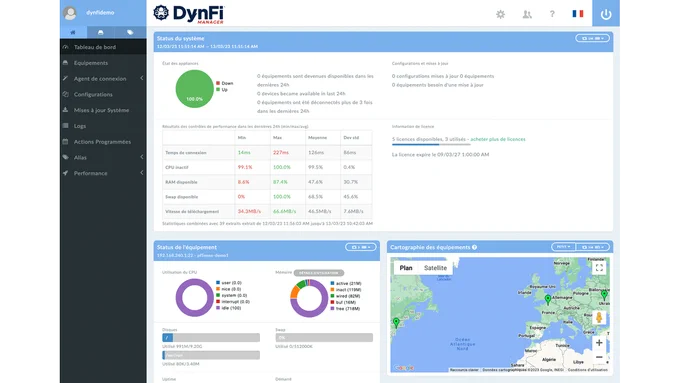The width and height of the screenshot is (680, 383).
Task: Click the Swap usage bar
Action: [x=324, y=337]
